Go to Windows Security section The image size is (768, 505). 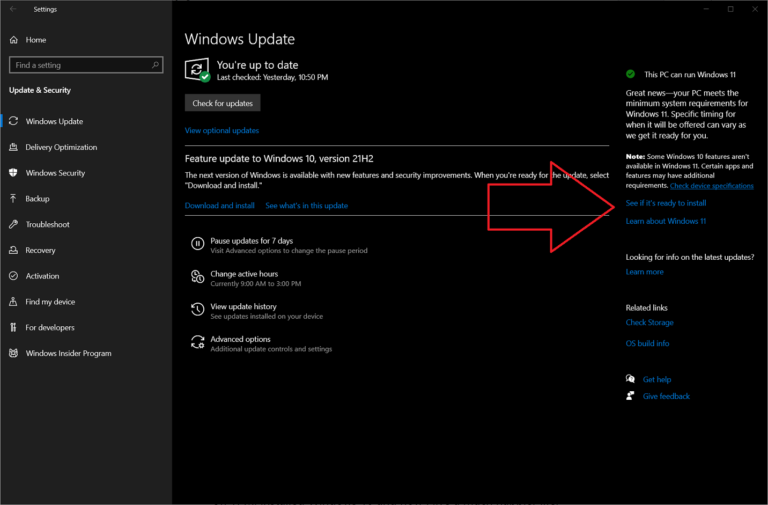pos(55,173)
